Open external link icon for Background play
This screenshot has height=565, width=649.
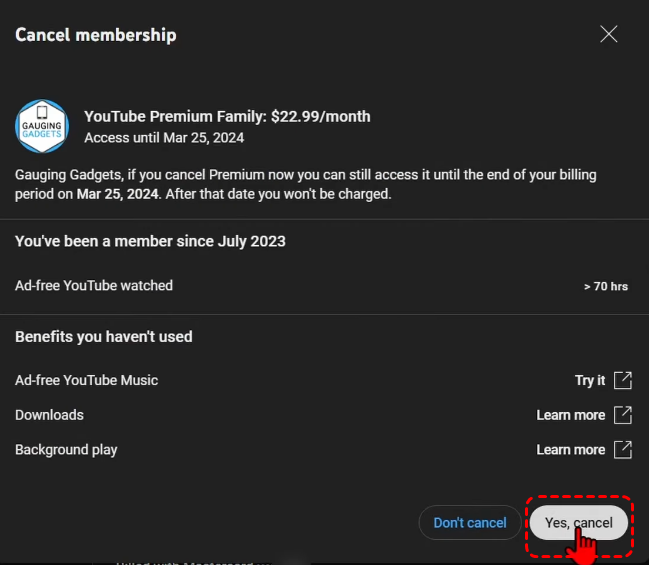click(x=623, y=450)
